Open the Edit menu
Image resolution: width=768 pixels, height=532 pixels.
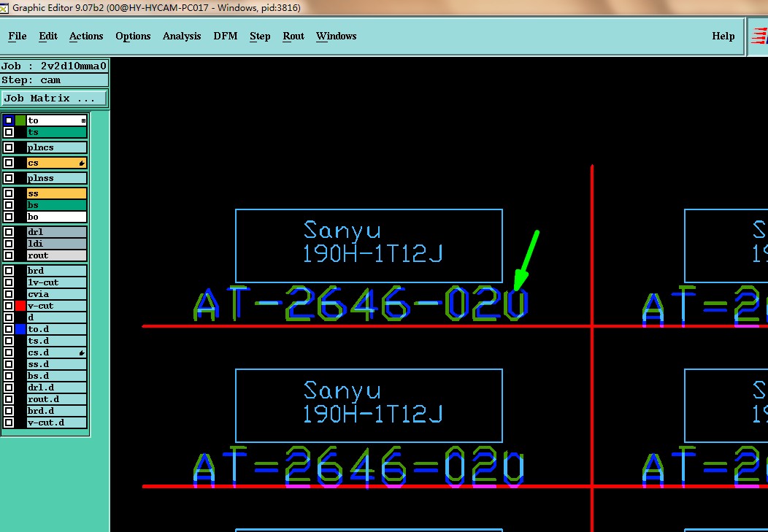48,36
